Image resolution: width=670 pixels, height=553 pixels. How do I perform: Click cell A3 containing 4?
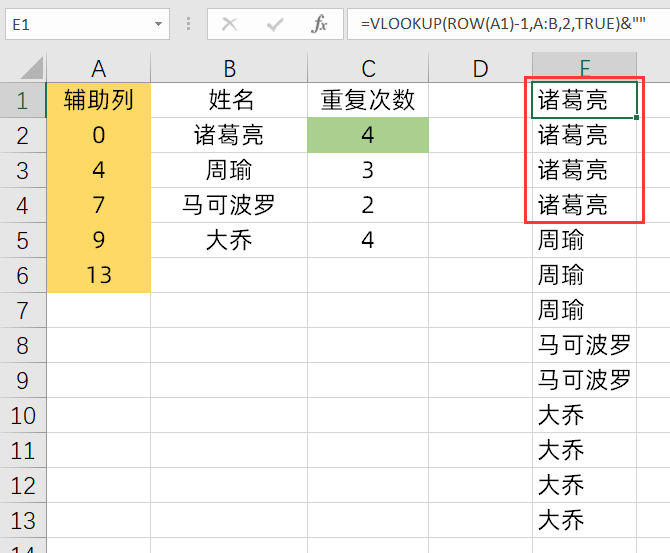[99, 171]
